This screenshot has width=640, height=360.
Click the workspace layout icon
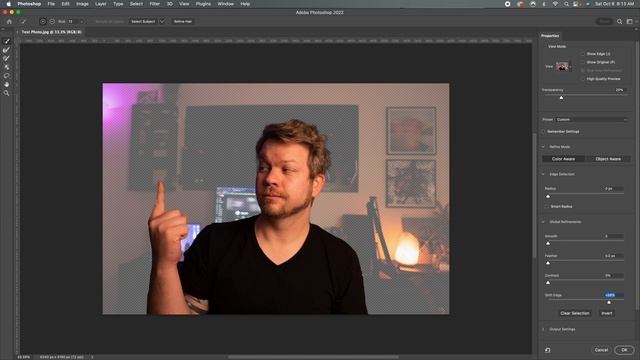point(629,21)
